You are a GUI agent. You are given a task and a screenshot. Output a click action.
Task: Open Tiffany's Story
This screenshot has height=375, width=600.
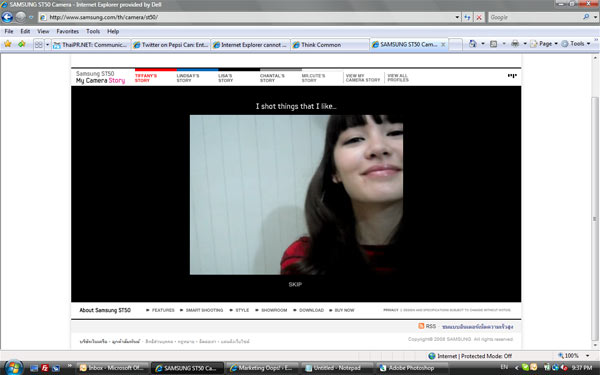(146, 78)
